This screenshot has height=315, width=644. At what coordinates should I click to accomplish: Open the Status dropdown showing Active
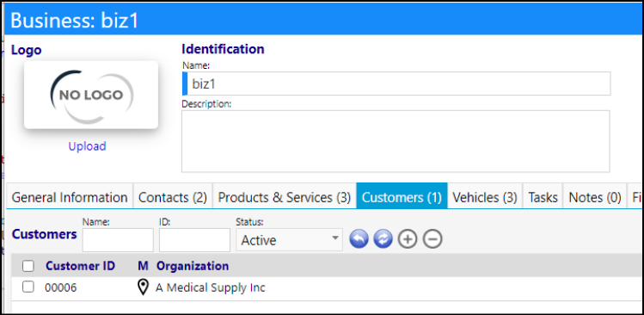[x=289, y=240]
